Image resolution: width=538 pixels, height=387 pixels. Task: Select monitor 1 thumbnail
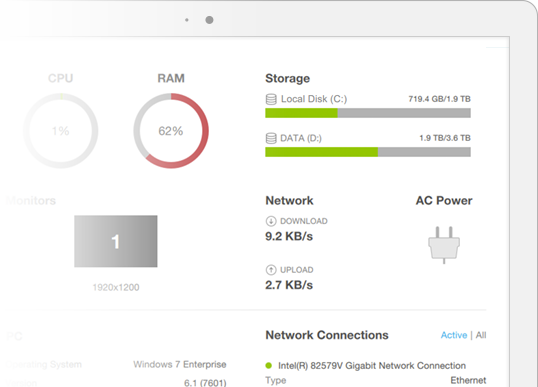(x=116, y=241)
